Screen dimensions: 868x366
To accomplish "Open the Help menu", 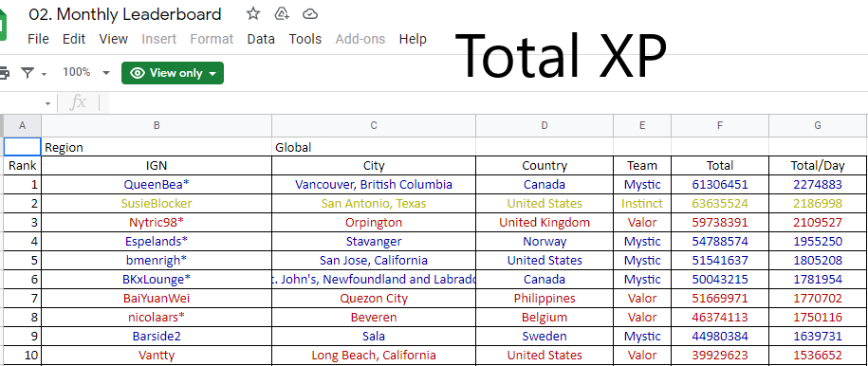I will [x=413, y=39].
